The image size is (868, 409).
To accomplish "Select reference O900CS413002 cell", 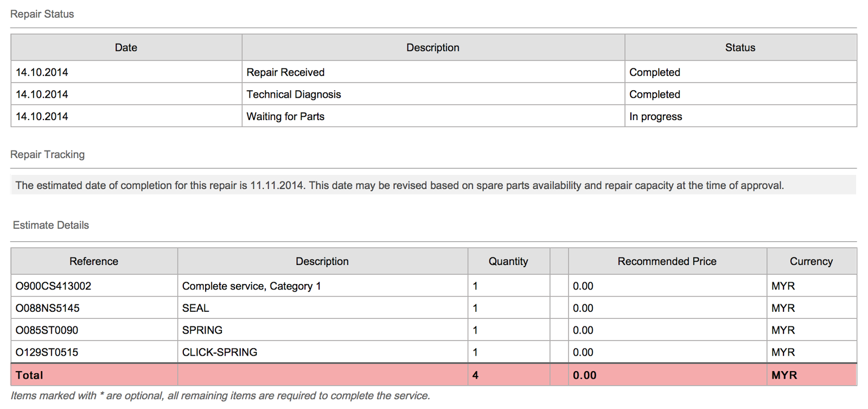I will (53, 286).
